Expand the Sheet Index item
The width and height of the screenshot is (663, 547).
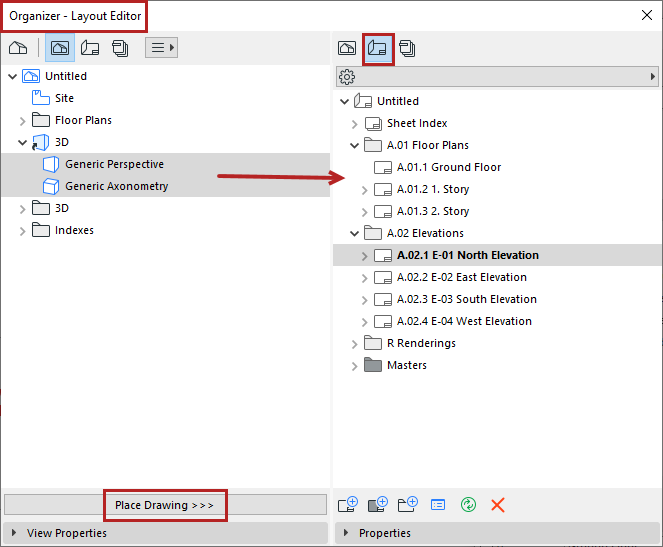tap(354, 124)
